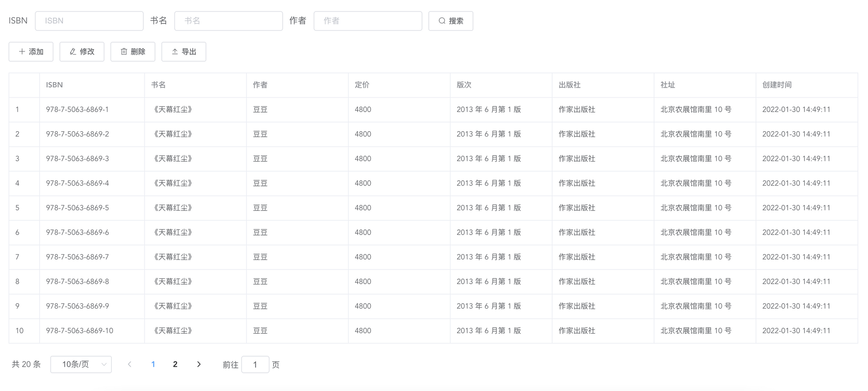This screenshot has height=391, width=868.
Task: Click the trash icon on the 删除 button
Action: click(124, 52)
